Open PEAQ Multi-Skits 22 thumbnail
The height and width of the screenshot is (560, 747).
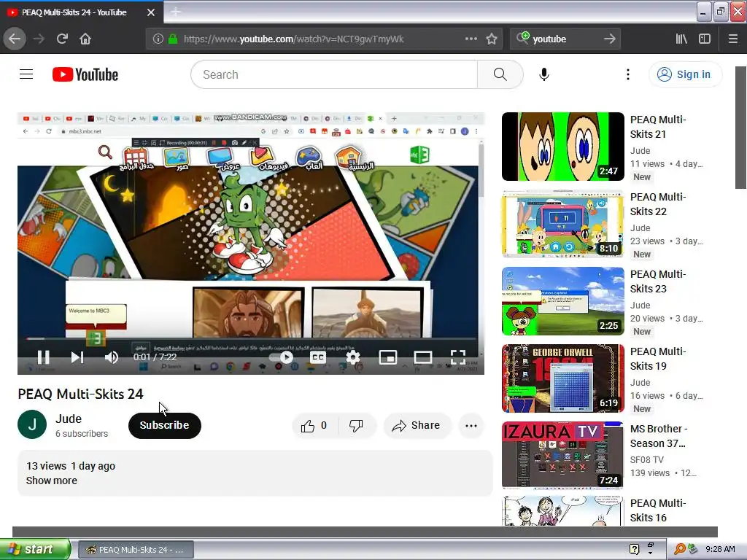pos(562,224)
